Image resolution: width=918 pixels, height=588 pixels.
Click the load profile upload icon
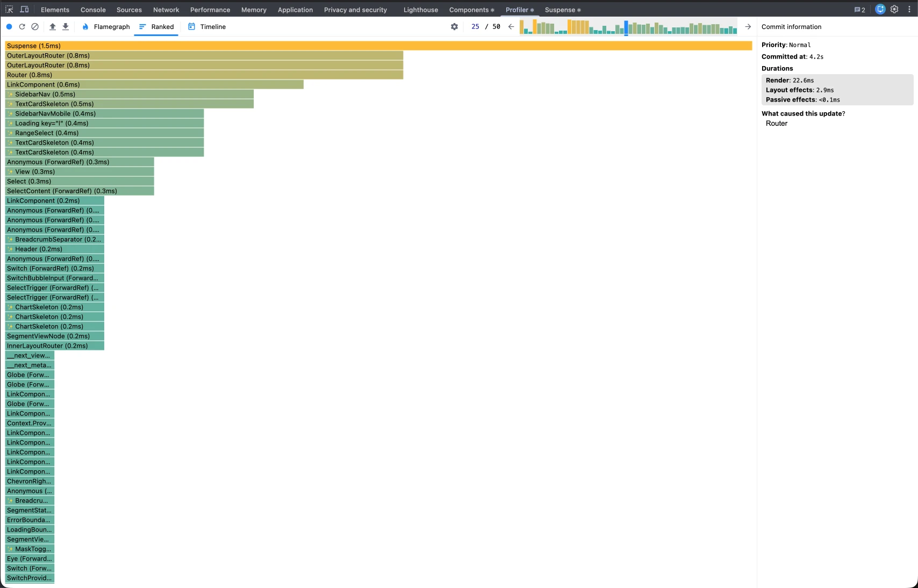pyautogui.click(x=53, y=27)
